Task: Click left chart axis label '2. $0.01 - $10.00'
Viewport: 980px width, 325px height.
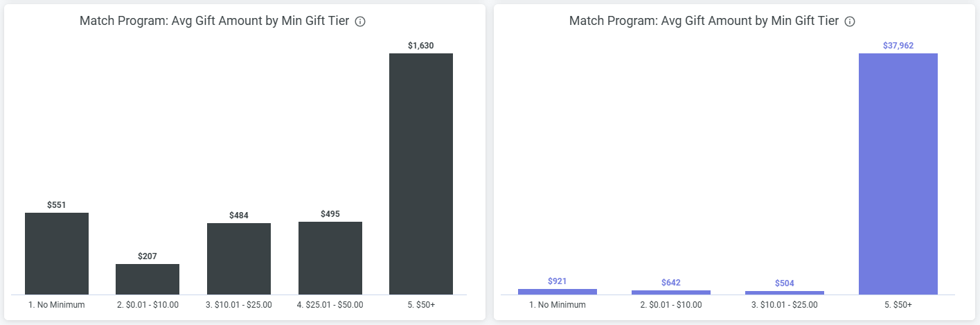Action: point(148,304)
